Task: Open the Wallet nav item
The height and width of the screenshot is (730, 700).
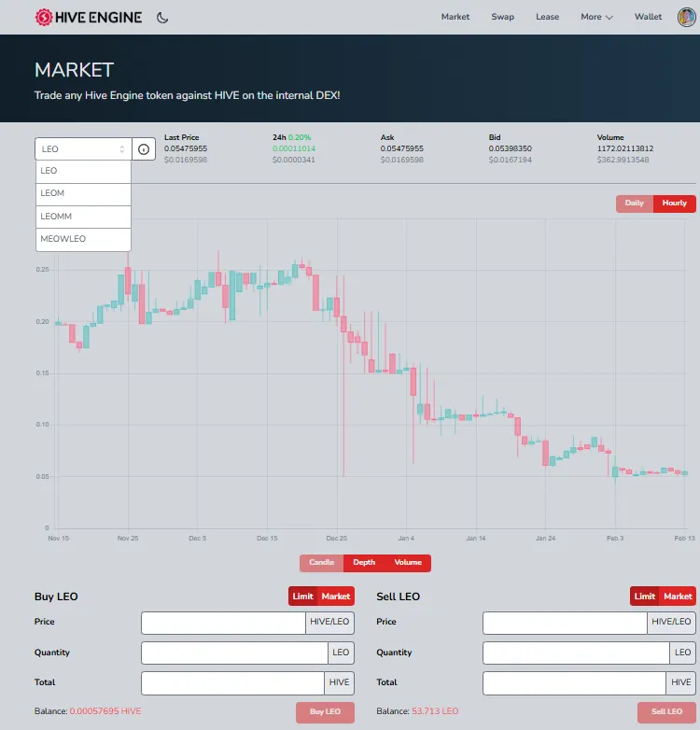Action: coord(648,17)
